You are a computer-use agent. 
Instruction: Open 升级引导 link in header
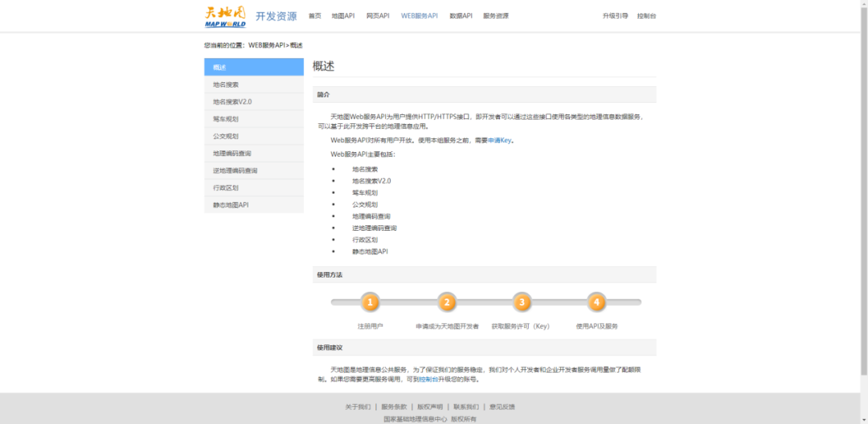click(615, 16)
